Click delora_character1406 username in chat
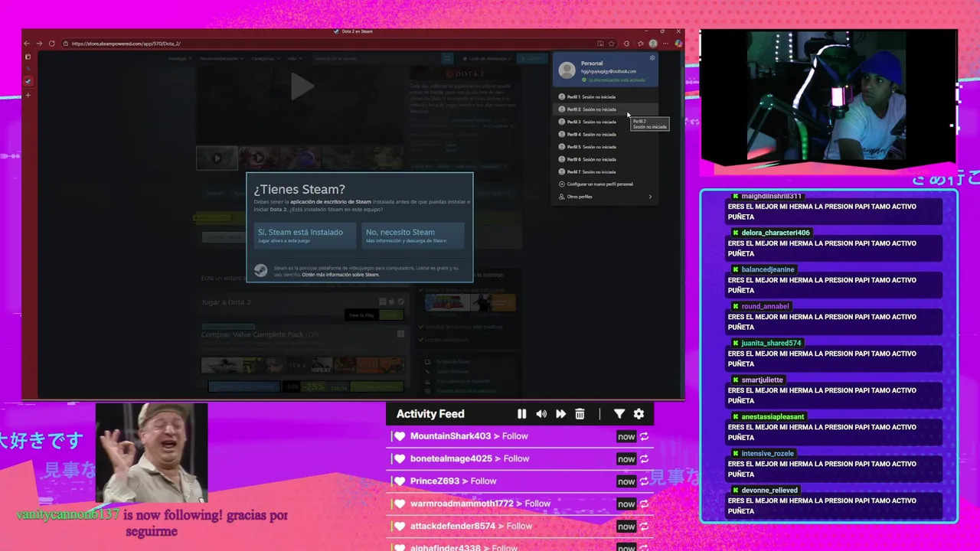Image resolution: width=980 pixels, height=551 pixels. pyautogui.click(x=775, y=233)
